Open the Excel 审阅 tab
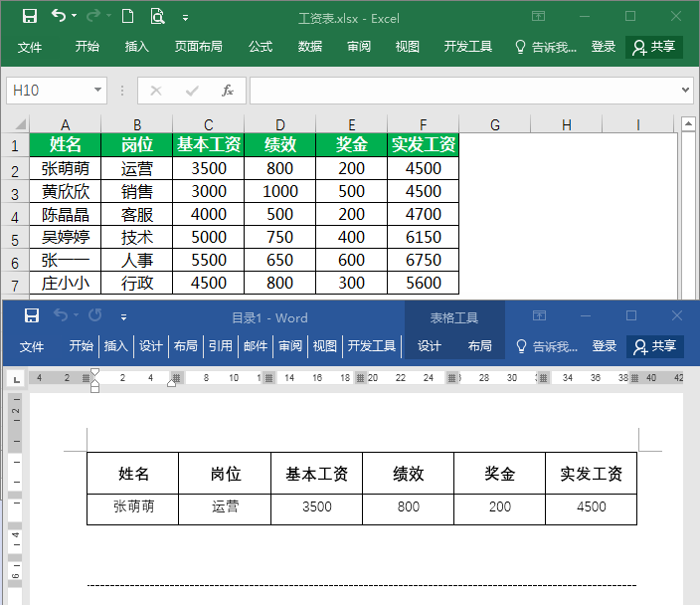The height and width of the screenshot is (605, 700). [359, 47]
